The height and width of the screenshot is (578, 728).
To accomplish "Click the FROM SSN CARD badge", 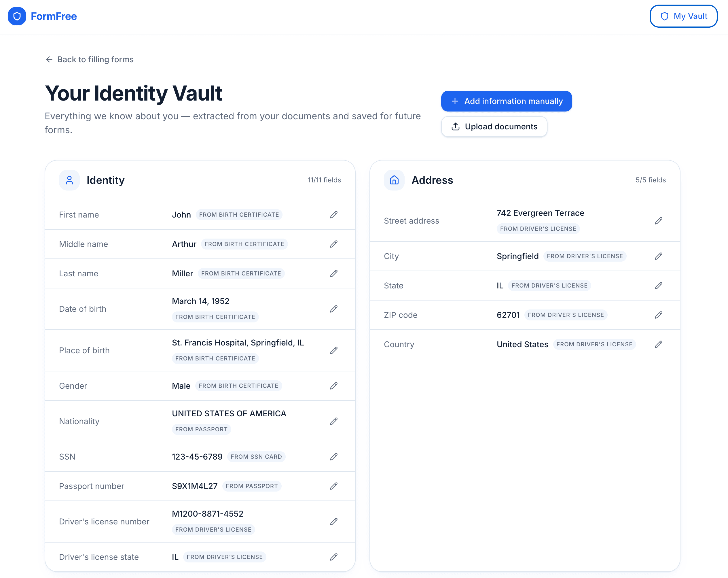I will coord(256,457).
